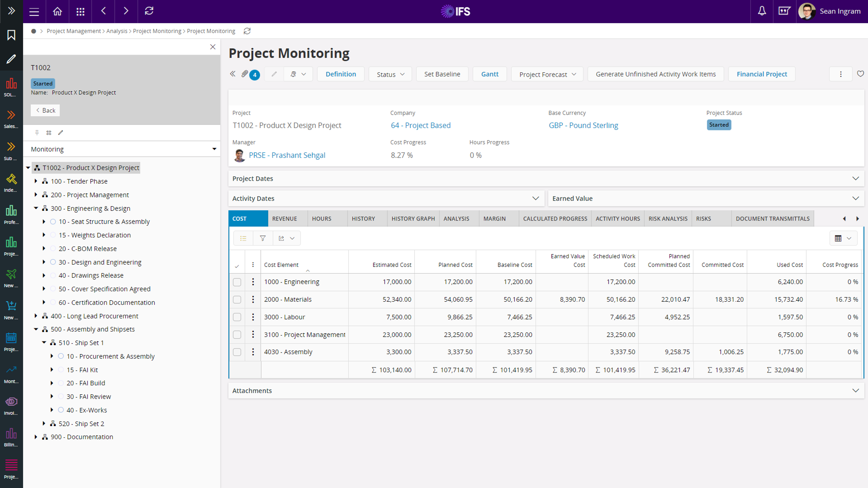This screenshot has width=868, height=488.
Task: Expand the left sidebar double chevron
Action: click(x=11, y=11)
